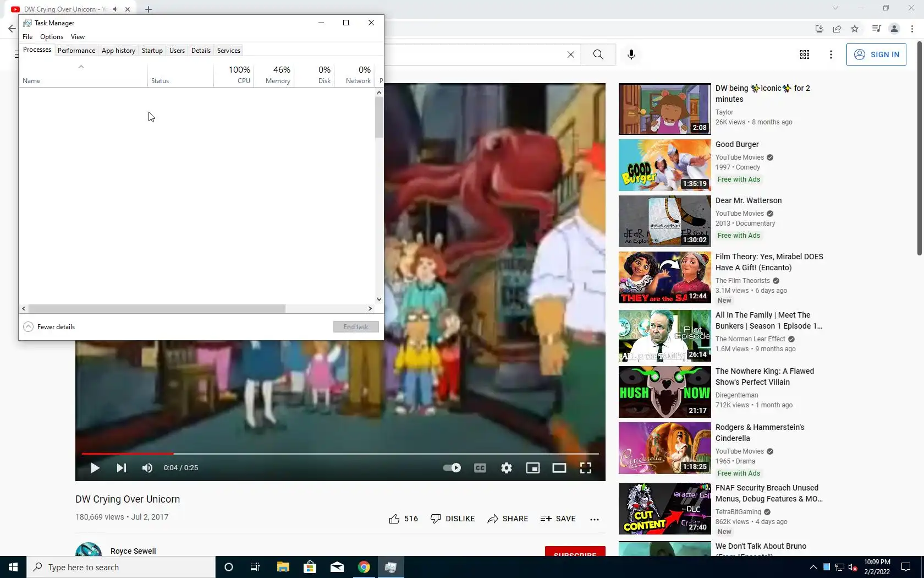Image resolution: width=924 pixels, height=578 pixels.
Task: Switch to the Services tab
Action: pos(229,51)
